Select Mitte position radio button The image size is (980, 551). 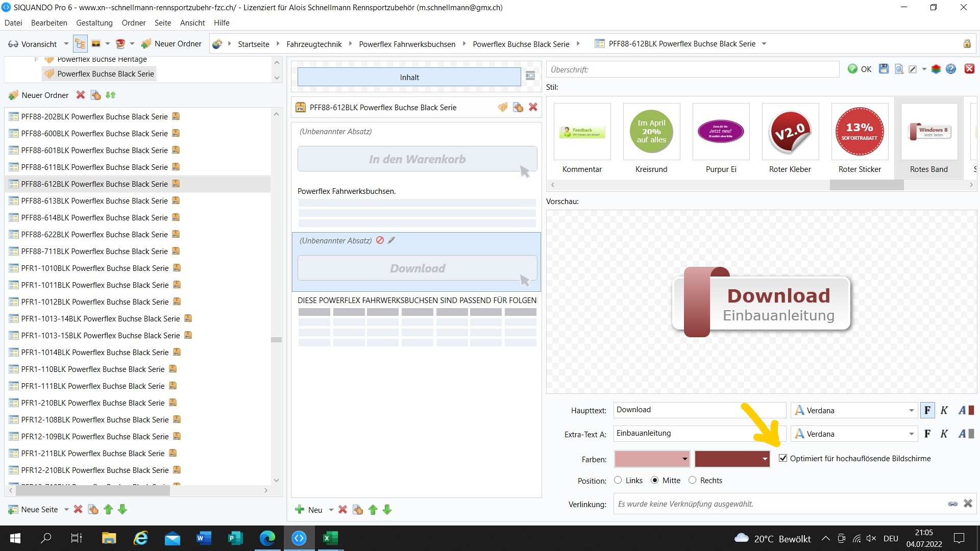654,480
